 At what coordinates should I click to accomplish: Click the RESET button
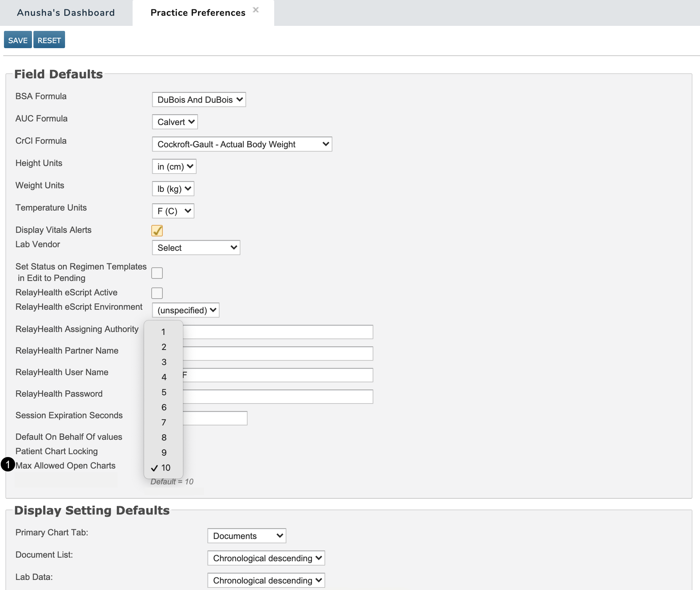tap(49, 40)
